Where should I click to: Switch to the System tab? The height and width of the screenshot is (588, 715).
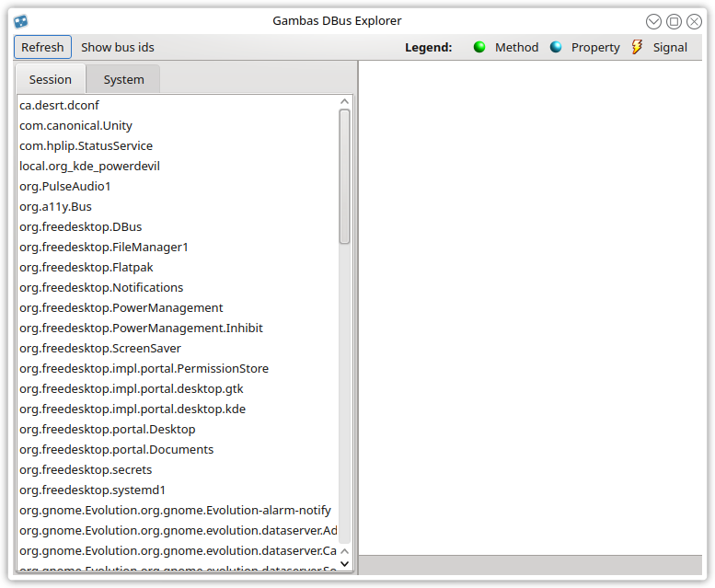pos(123,79)
